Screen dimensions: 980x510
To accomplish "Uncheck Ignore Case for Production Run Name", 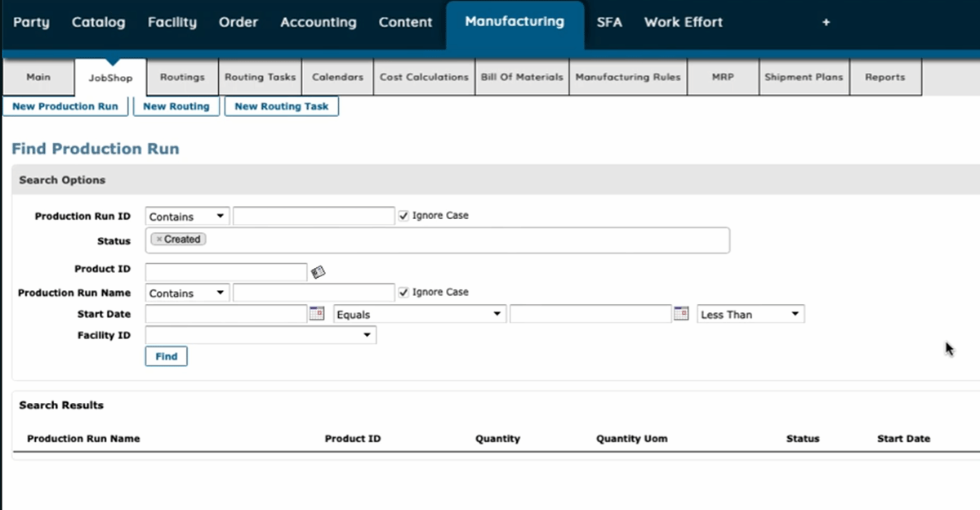I will tap(403, 292).
